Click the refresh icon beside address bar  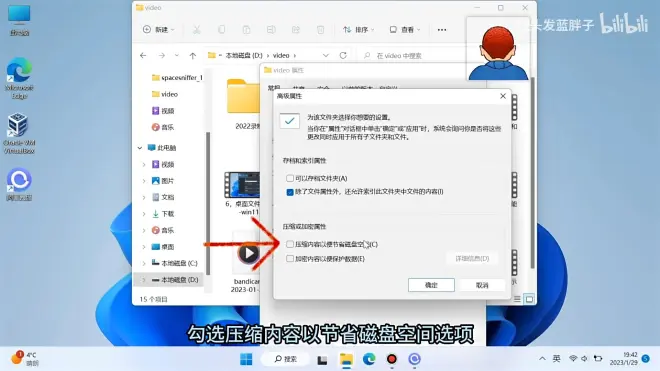click(x=343, y=55)
